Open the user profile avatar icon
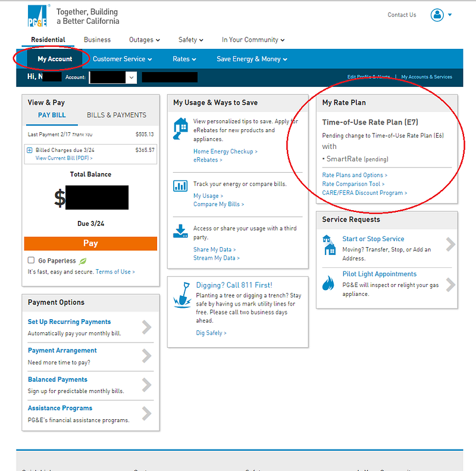 (x=437, y=14)
